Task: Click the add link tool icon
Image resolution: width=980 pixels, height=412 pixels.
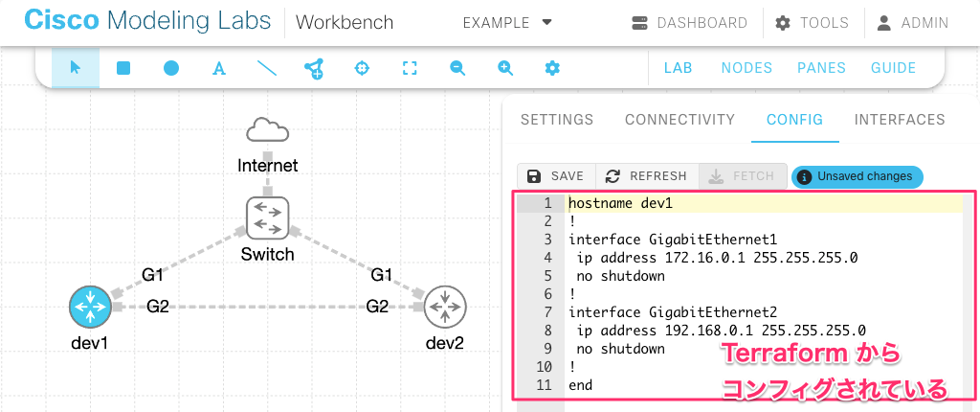Action: coord(314,68)
